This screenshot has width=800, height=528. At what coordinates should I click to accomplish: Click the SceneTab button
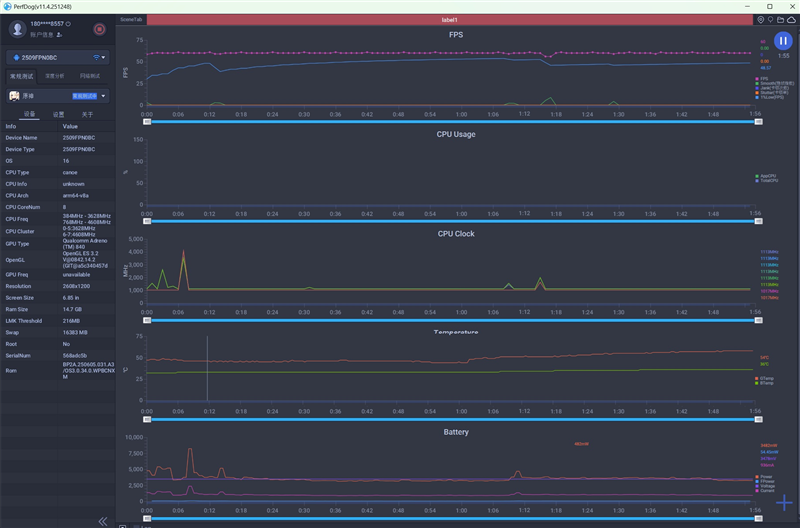point(131,19)
